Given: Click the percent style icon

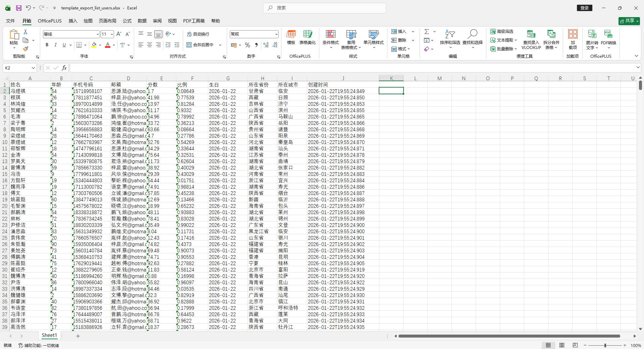Looking at the screenshot, I should (248, 45).
